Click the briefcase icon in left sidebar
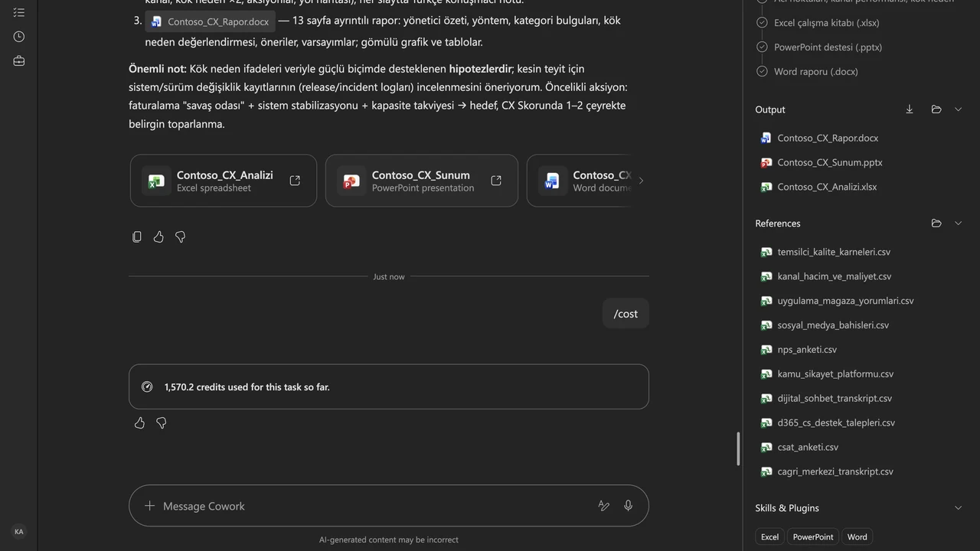The image size is (980, 551). 19,60
